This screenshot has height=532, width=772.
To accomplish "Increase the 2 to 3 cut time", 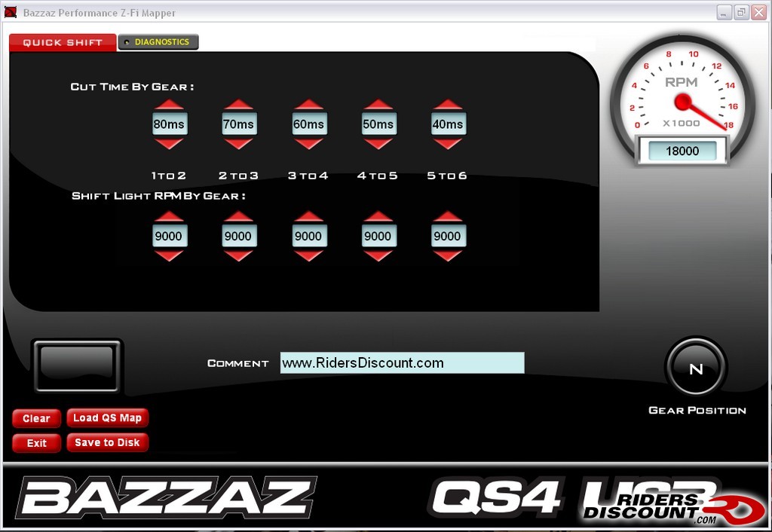I will click(239, 105).
